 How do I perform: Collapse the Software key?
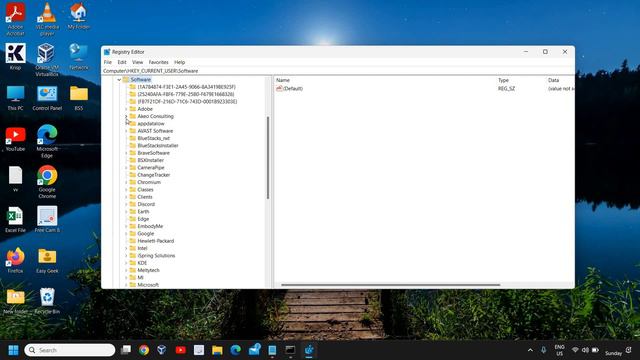tap(119, 80)
